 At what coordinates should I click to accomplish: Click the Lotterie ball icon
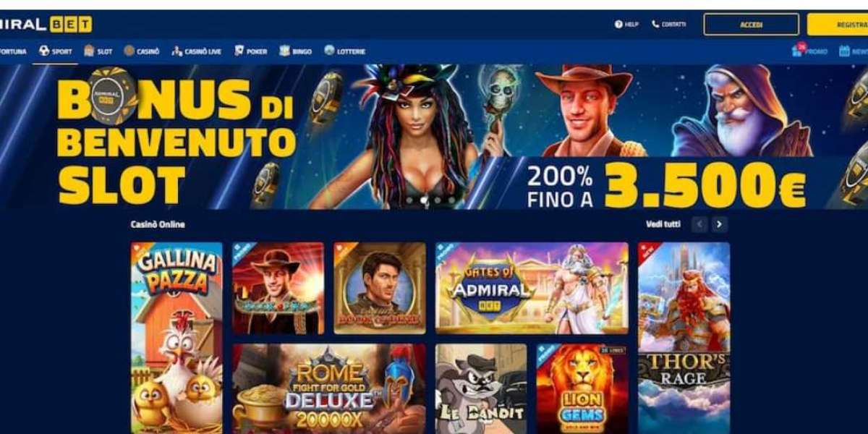pos(329,51)
